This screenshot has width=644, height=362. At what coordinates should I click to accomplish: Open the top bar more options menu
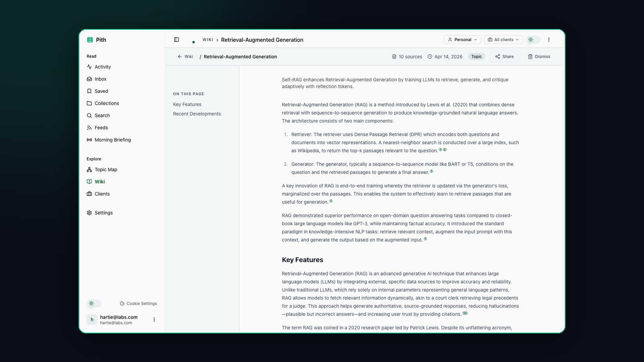click(x=549, y=40)
